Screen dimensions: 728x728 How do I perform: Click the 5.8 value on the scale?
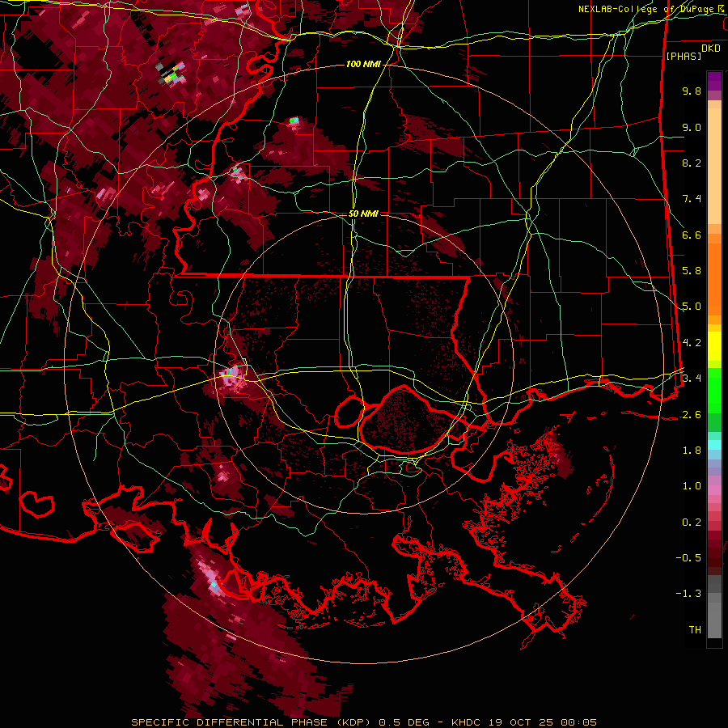(692, 271)
